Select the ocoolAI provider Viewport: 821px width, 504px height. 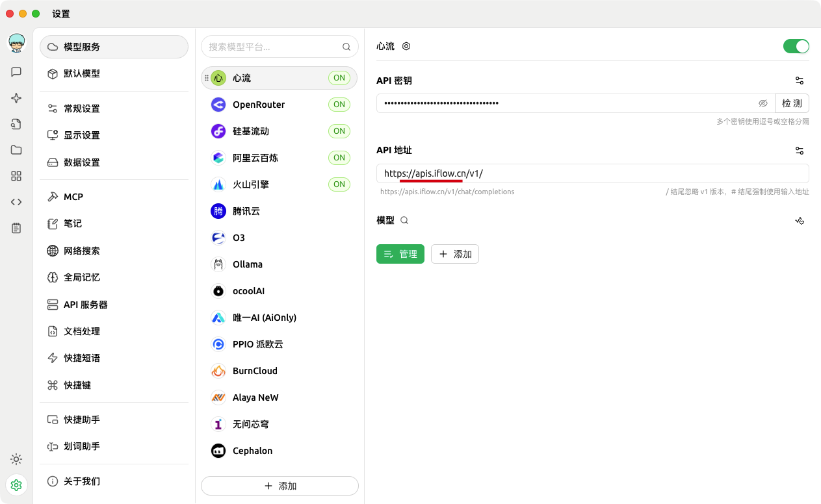(279, 291)
